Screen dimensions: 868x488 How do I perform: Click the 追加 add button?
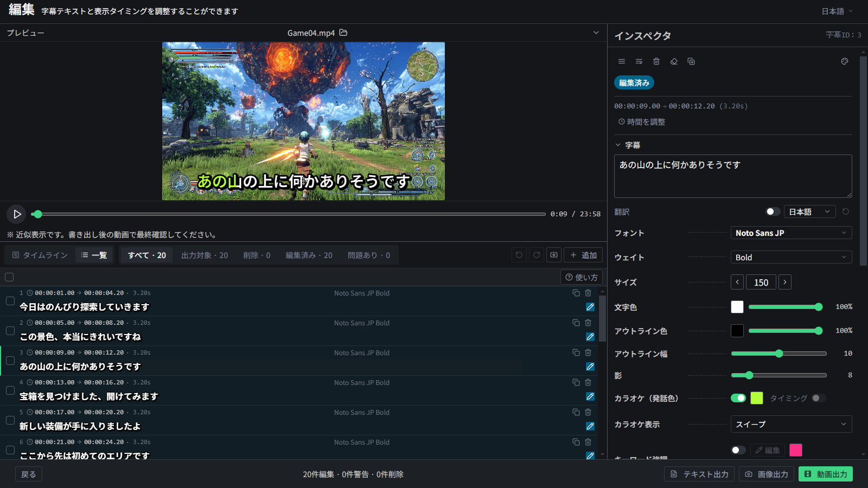pos(583,255)
